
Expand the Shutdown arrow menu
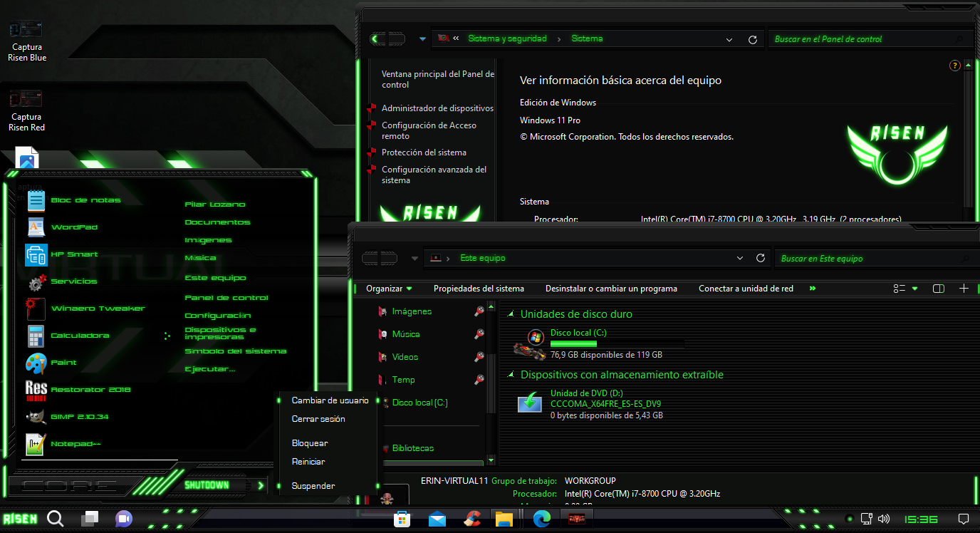[261, 485]
